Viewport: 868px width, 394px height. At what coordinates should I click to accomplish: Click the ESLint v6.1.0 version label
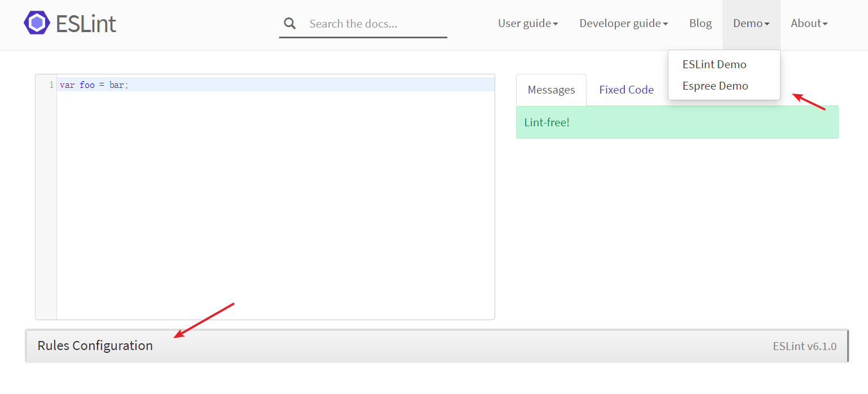(x=804, y=346)
